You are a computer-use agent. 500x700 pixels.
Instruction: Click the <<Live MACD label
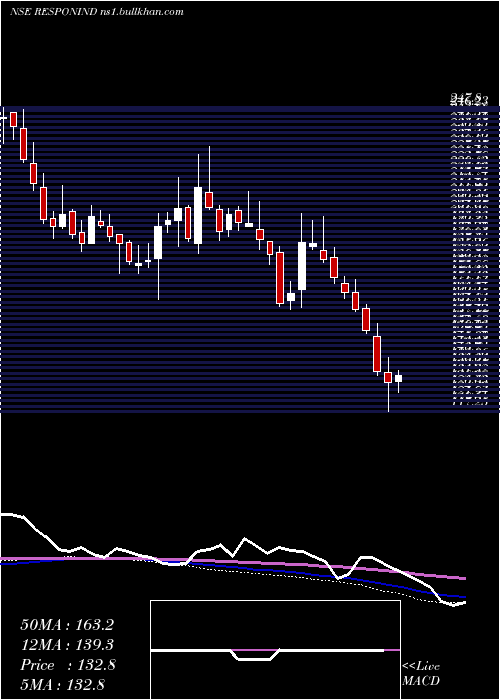[421, 674]
